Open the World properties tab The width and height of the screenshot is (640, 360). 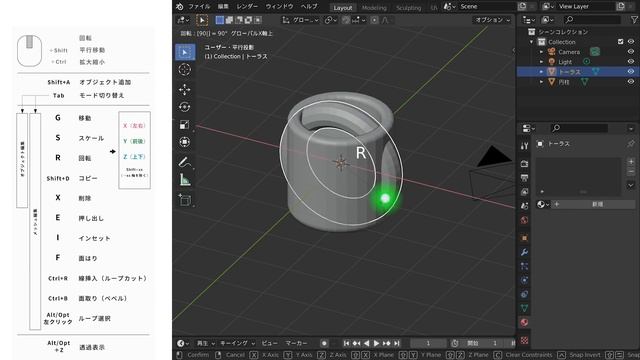coord(524,220)
